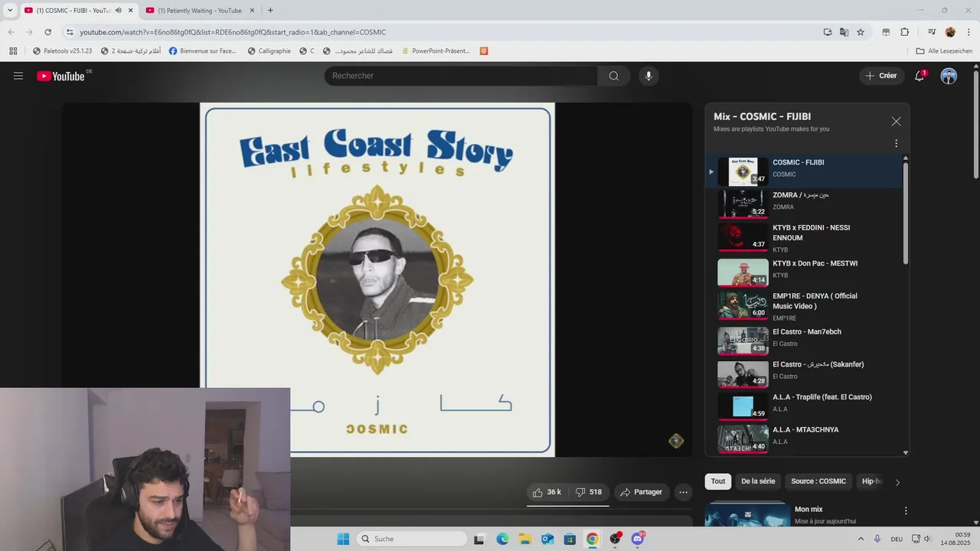Screen dimensions: 980x551
Task: Open Microsoft Store from taskbar
Action: [570, 539]
